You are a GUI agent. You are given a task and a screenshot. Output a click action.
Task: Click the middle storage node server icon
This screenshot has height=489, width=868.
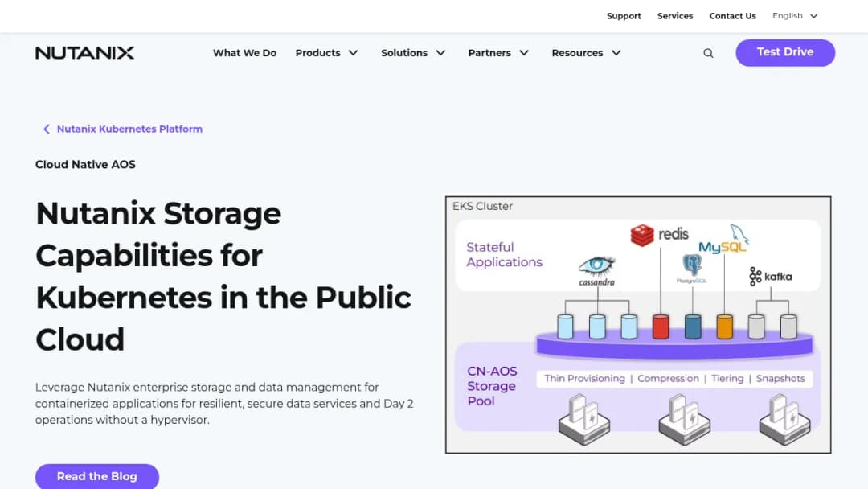tap(684, 419)
